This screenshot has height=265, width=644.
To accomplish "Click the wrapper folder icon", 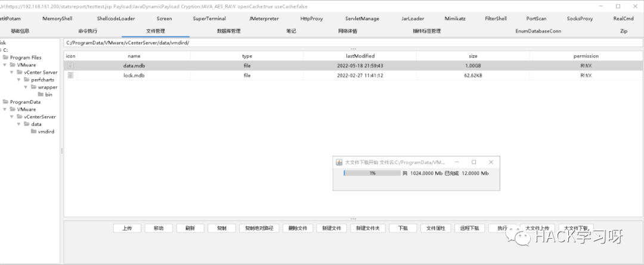I will point(33,87).
